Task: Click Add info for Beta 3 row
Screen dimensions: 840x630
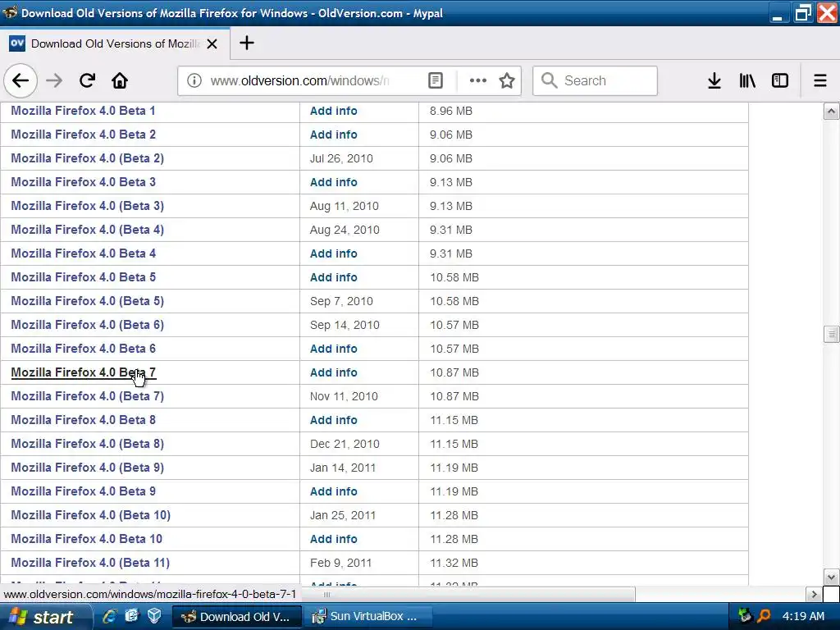Action: click(x=333, y=182)
